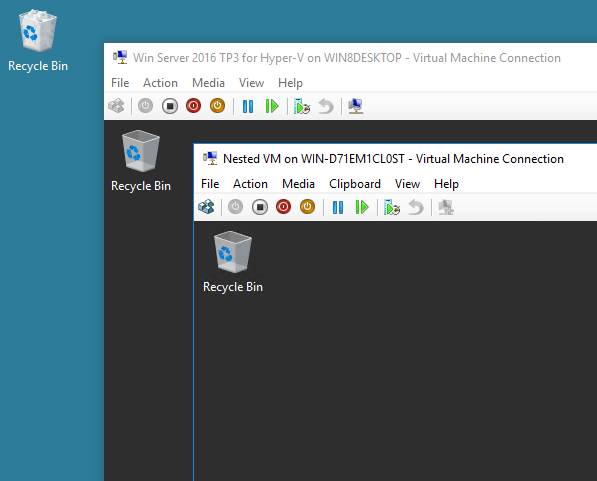Select the Recycle Bin on the blue host desktop
The image size is (597, 481).
click(38, 40)
